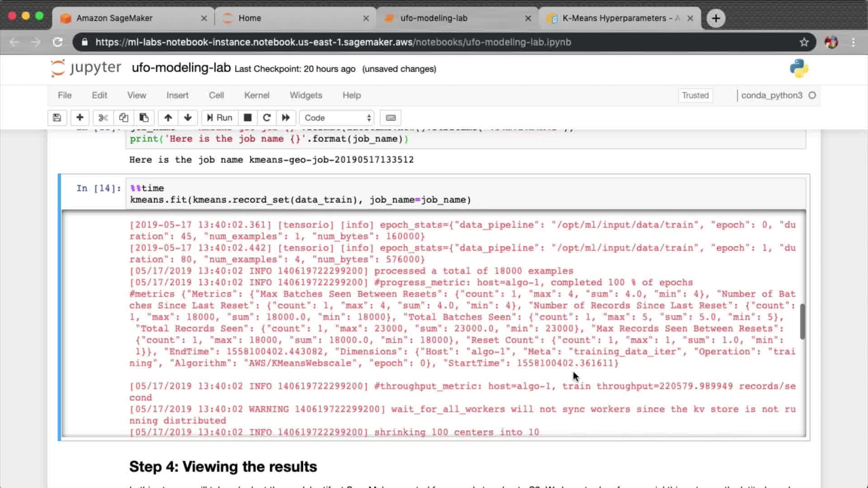Open the Cell menu

click(x=216, y=95)
